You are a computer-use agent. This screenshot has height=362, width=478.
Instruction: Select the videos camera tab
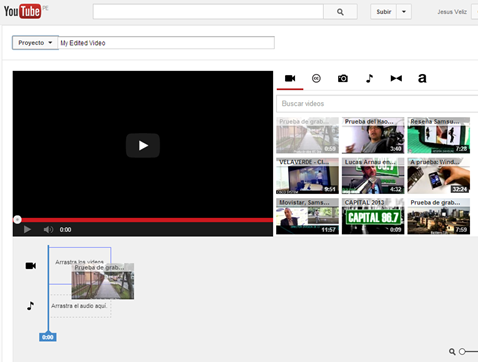pyautogui.click(x=290, y=79)
